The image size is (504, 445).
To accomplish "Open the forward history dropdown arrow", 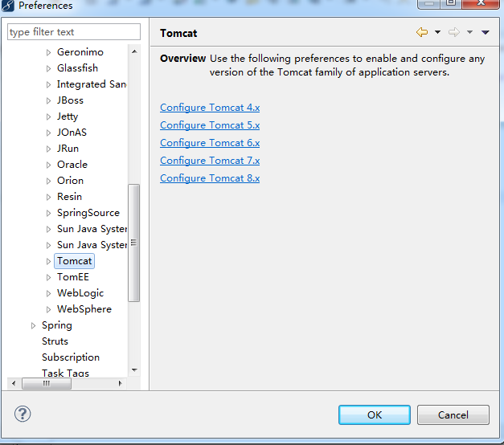I will coord(469,32).
